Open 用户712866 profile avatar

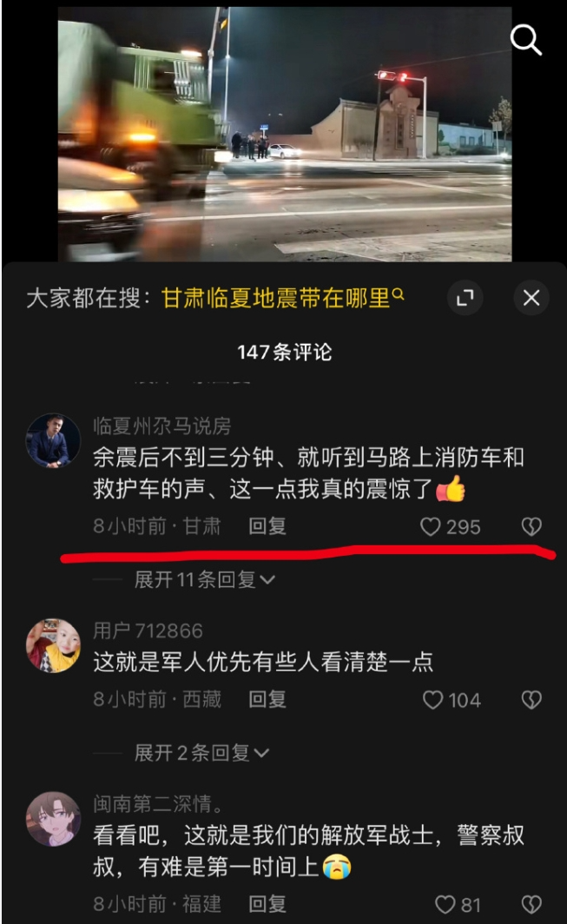coord(53,645)
